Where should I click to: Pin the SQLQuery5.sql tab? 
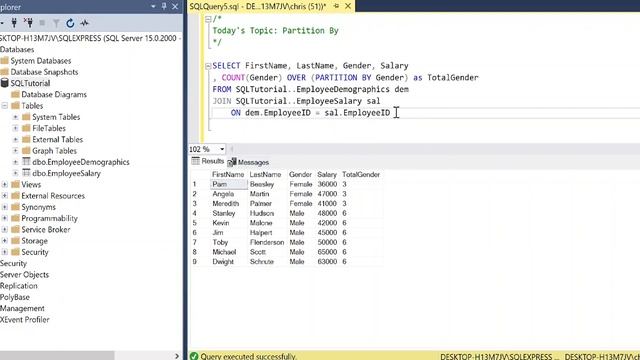[x=336, y=6]
